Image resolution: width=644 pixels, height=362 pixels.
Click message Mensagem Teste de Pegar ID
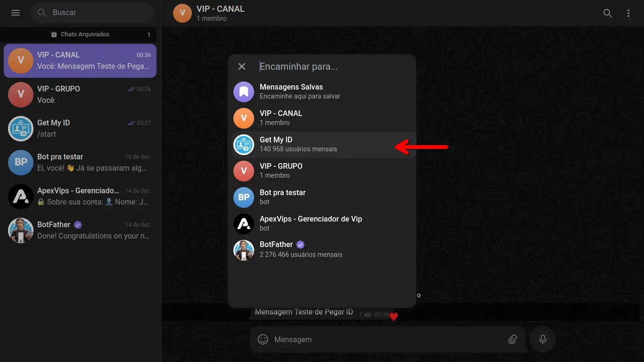coord(304,312)
